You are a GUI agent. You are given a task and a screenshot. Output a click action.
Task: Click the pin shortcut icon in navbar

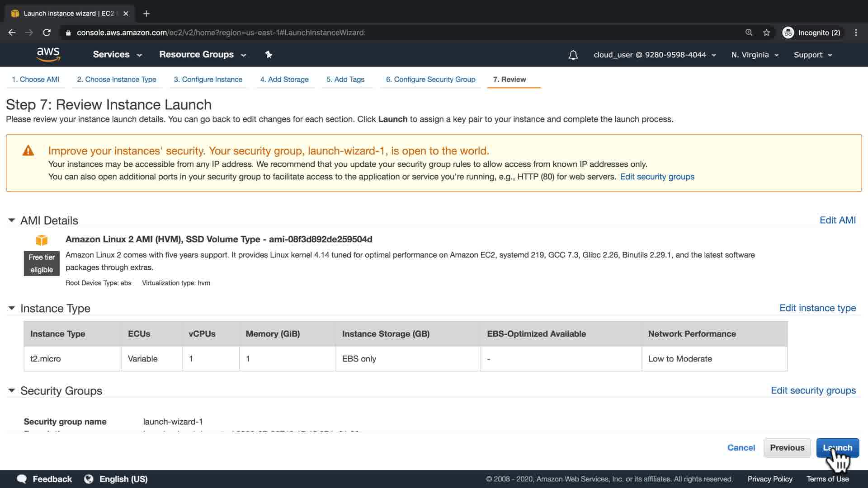tap(269, 55)
